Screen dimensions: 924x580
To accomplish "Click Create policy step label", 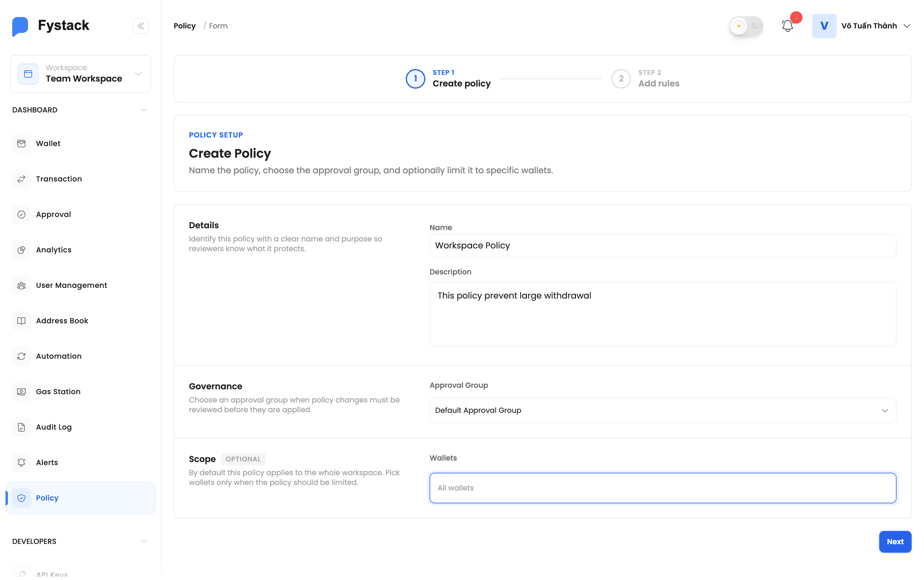I will 461,84.
